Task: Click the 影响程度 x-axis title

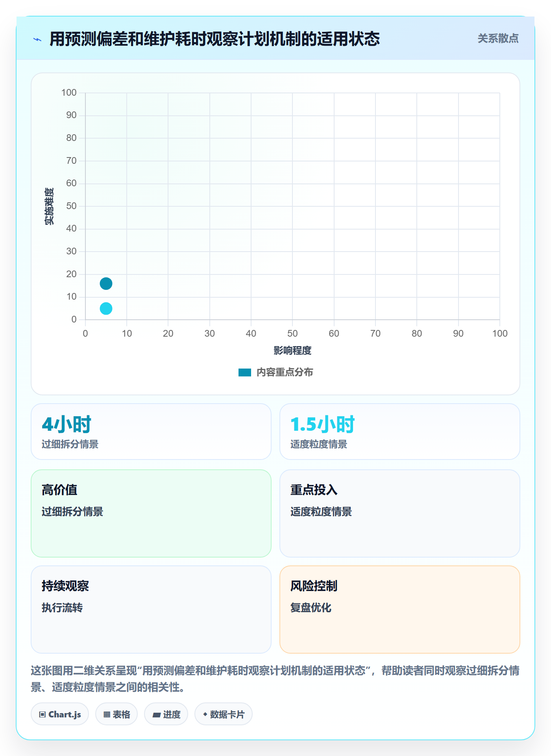Action: pyautogui.click(x=292, y=350)
